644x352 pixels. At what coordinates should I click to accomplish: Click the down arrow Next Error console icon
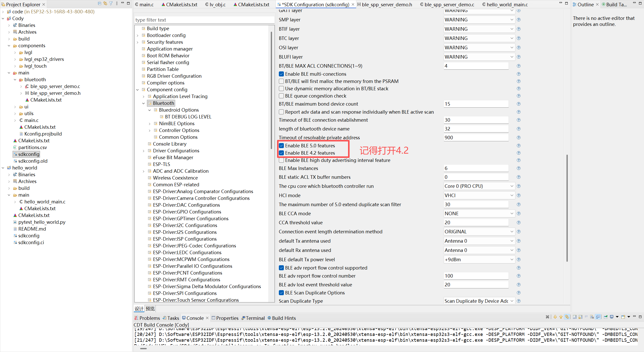coord(555,317)
